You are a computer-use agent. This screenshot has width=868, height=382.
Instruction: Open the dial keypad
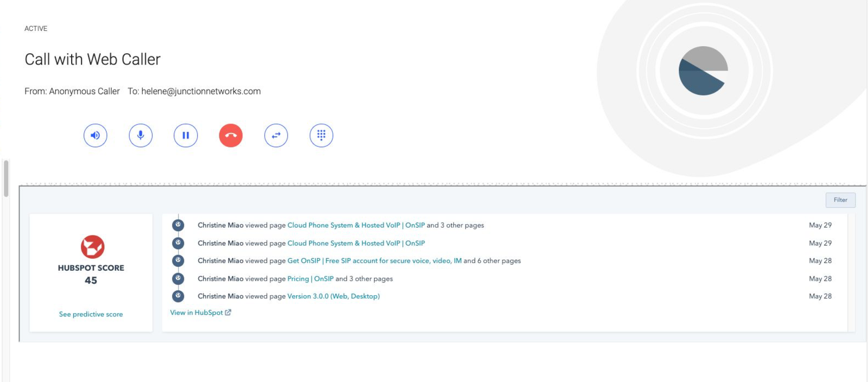pyautogui.click(x=321, y=136)
